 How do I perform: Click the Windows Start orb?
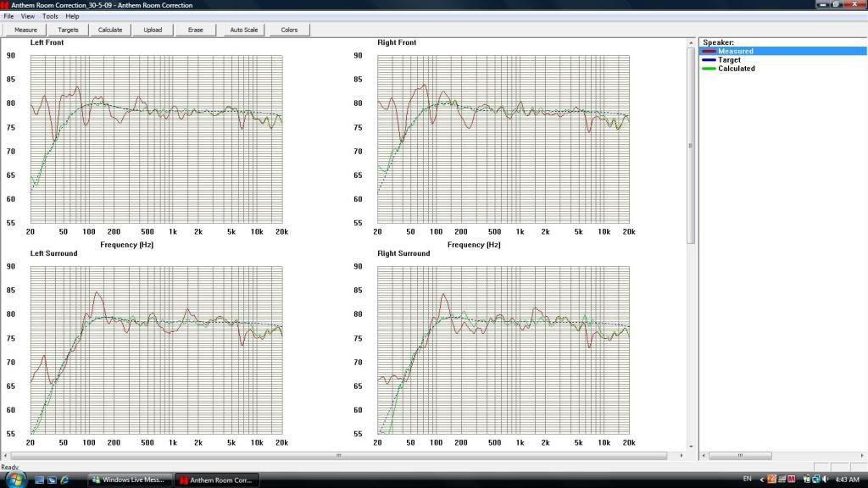(16, 480)
